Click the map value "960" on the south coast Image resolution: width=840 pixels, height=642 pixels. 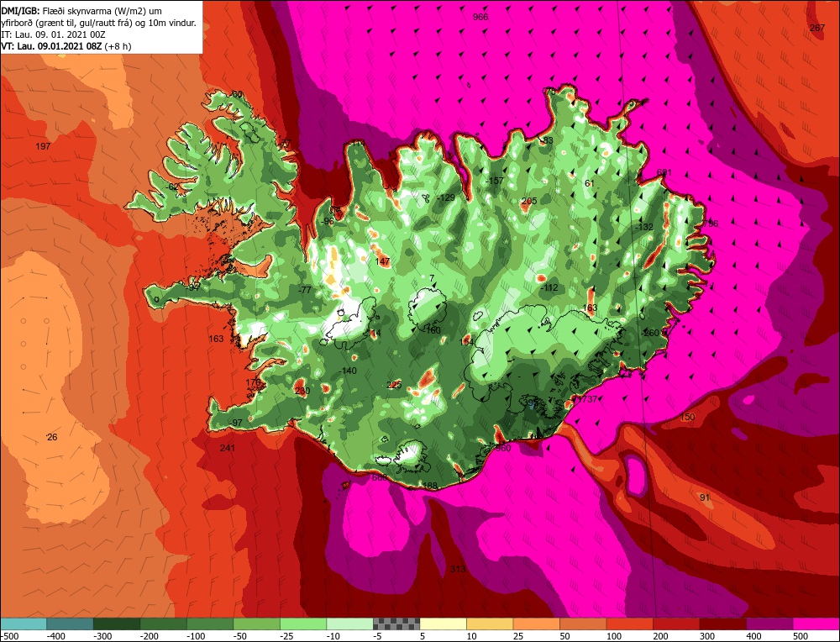pos(503,448)
